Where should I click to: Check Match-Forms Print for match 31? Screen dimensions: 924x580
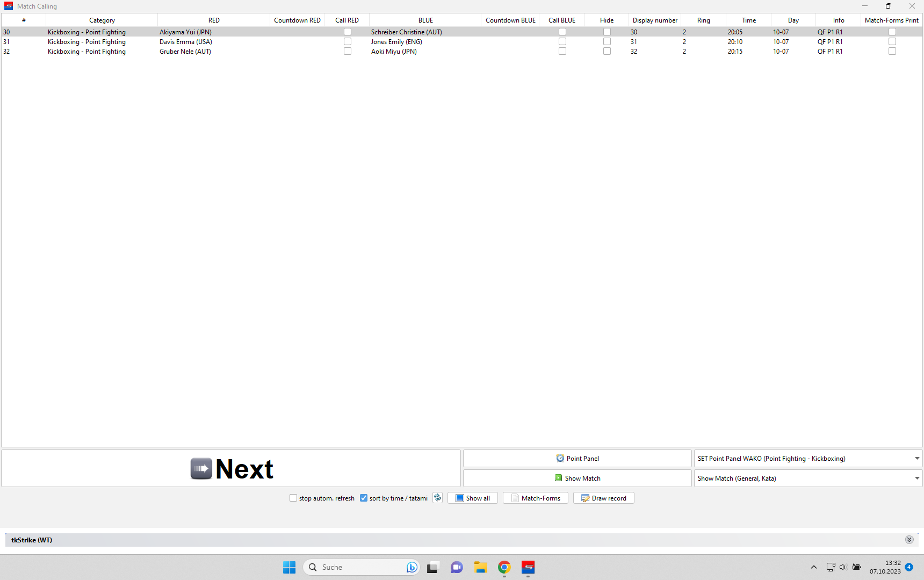click(x=892, y=42)
